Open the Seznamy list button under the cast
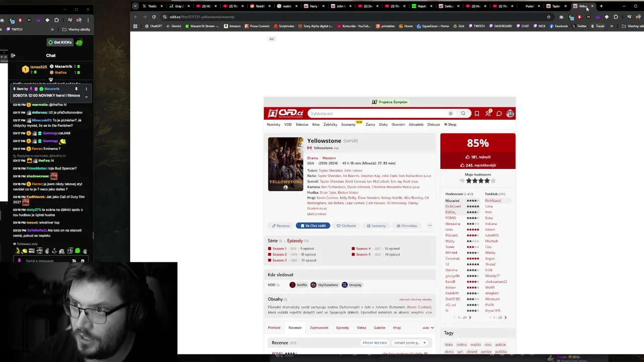 376,226
